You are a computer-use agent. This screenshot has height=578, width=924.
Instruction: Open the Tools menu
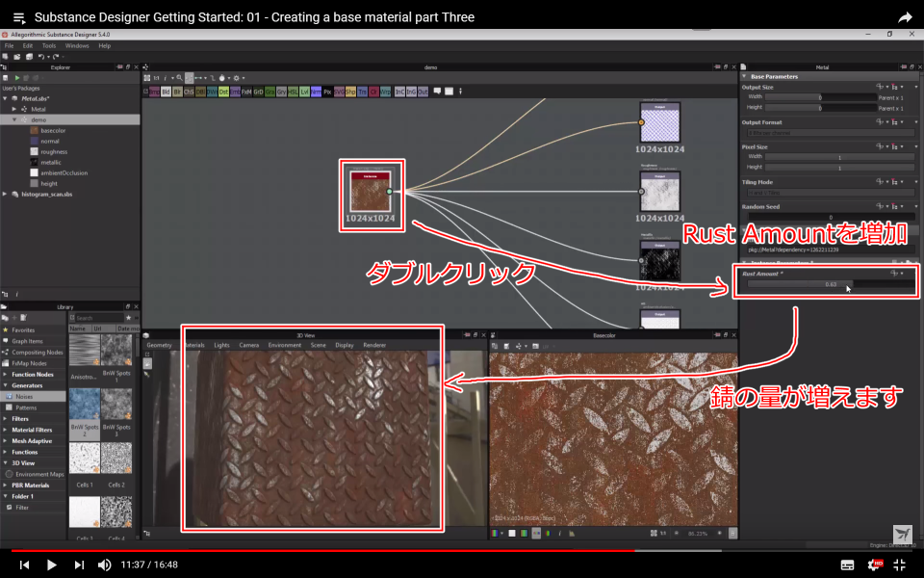coord(49,45)
